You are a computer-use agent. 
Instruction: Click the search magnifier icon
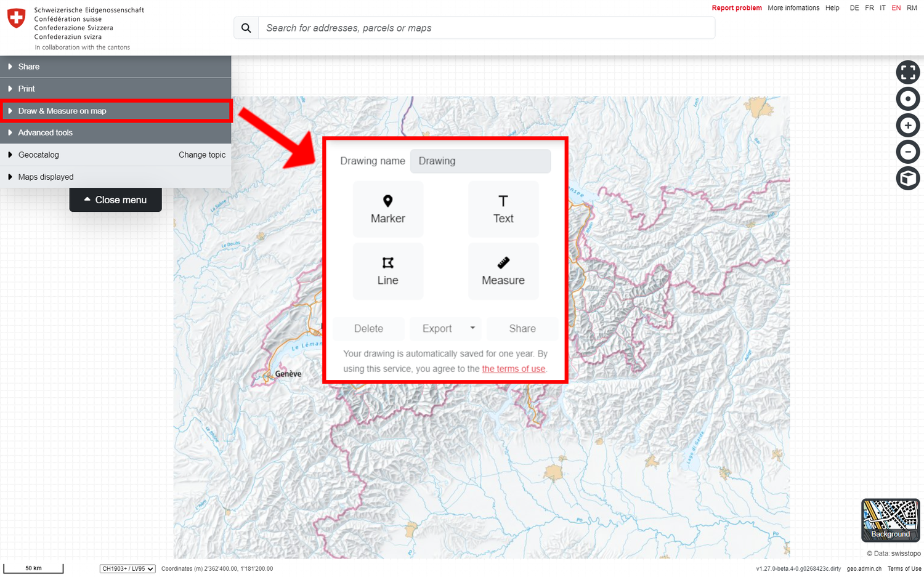[x=246, y=28]
